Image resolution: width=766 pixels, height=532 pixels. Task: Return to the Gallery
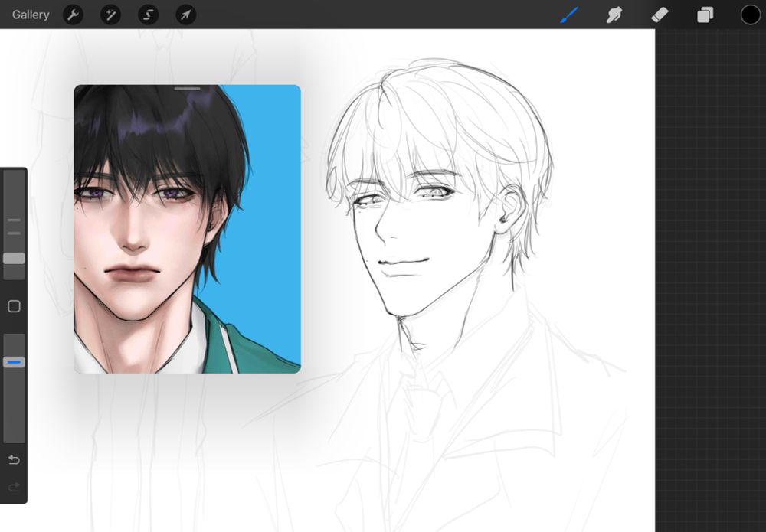coord(31,15)
